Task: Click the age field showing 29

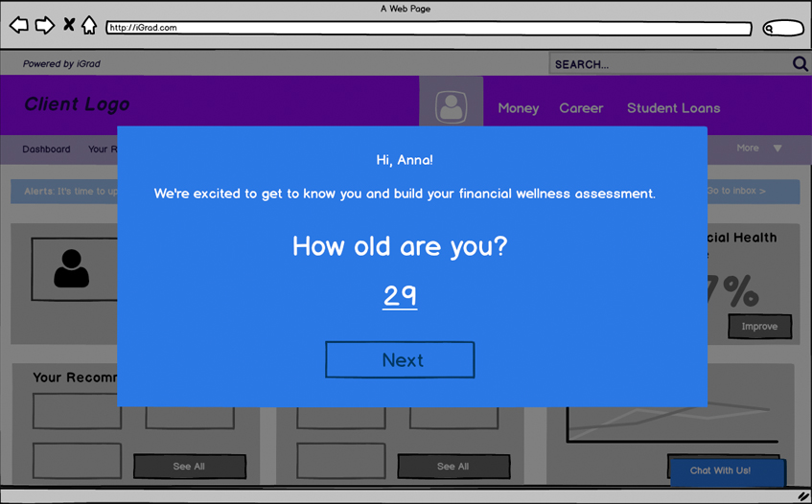Action: tap(400, 296)
